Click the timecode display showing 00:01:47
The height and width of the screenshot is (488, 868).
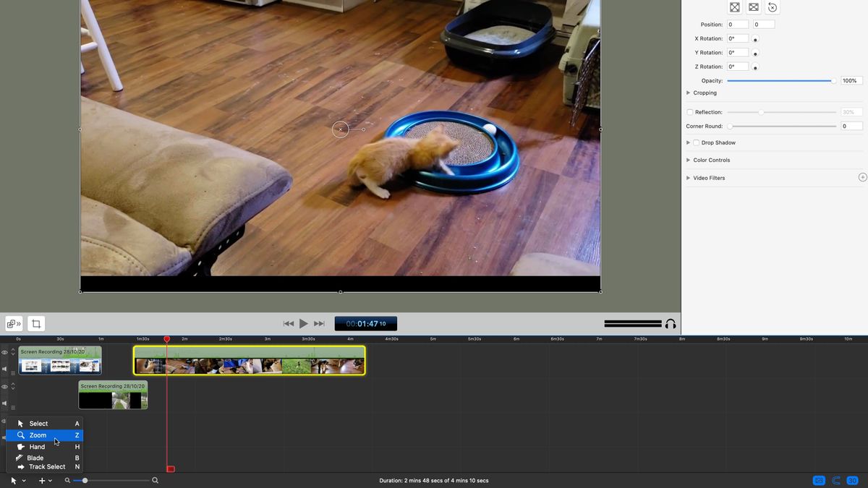coord(365,323)
